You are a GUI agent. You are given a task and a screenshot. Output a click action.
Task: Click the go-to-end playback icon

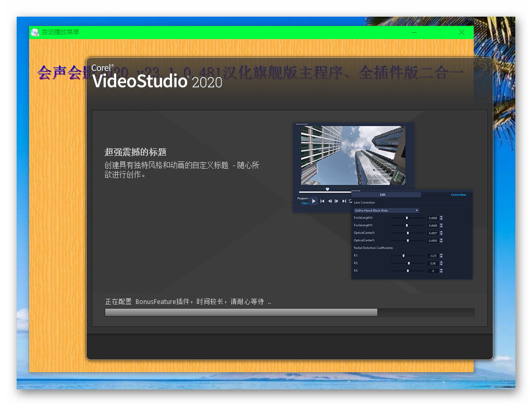[344, 201]
